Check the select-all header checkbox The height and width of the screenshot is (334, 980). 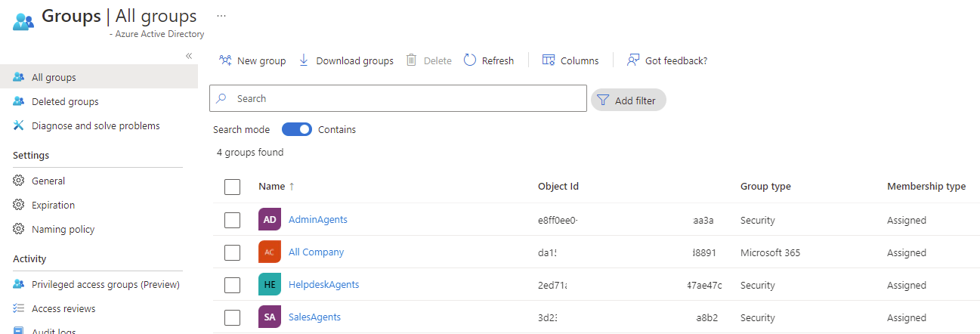click(x=233, y=187)
